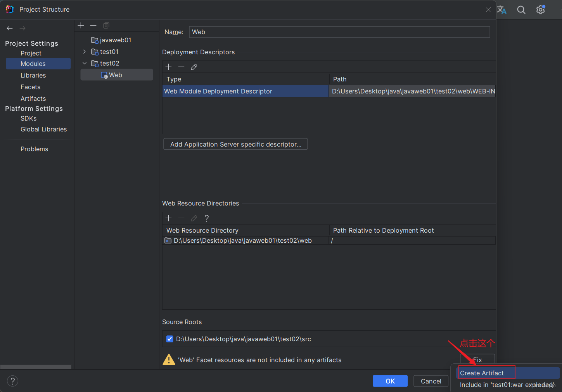Click the left panel horizontal scrollbar

[x=36, y=367]
